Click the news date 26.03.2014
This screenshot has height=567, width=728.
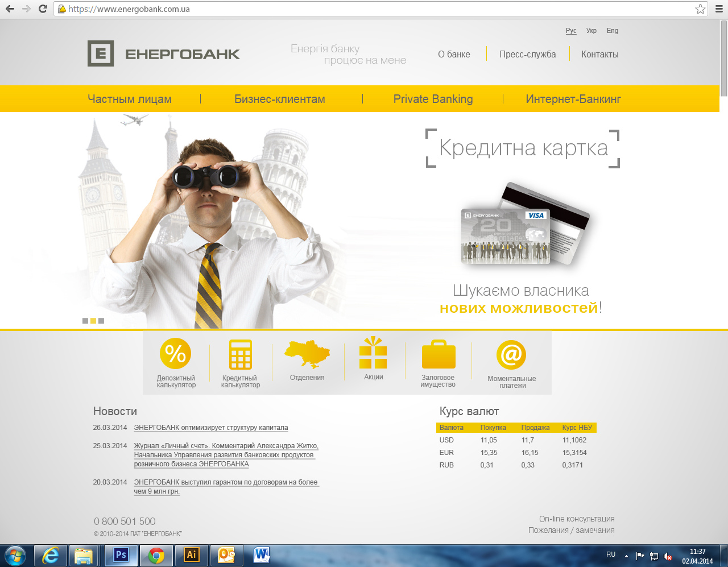pos(110,428)
